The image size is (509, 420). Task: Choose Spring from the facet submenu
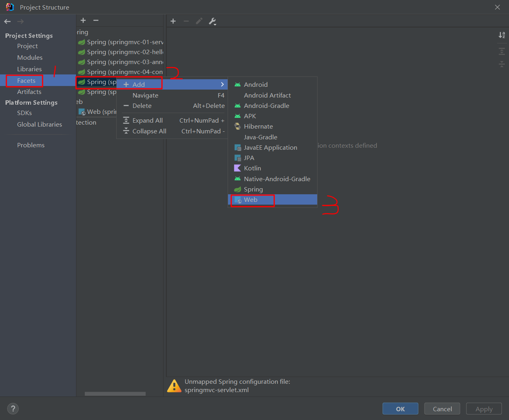[273, 189]
